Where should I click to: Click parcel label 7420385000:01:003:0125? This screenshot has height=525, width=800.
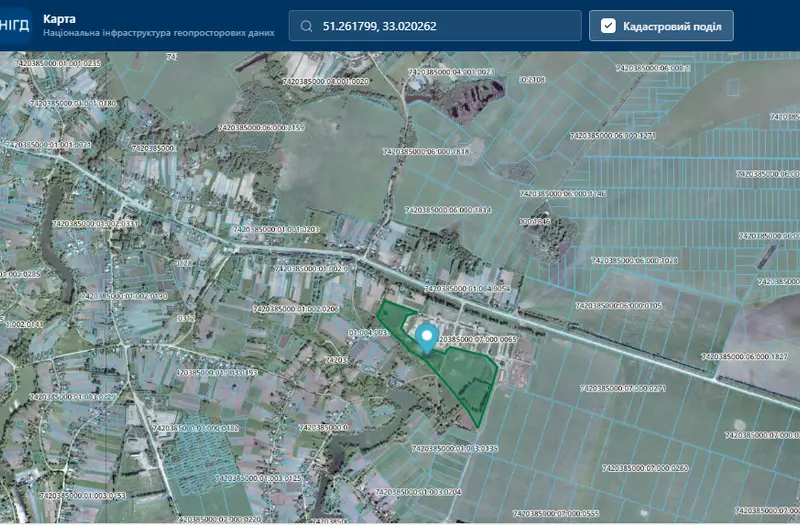coord(258,479)
